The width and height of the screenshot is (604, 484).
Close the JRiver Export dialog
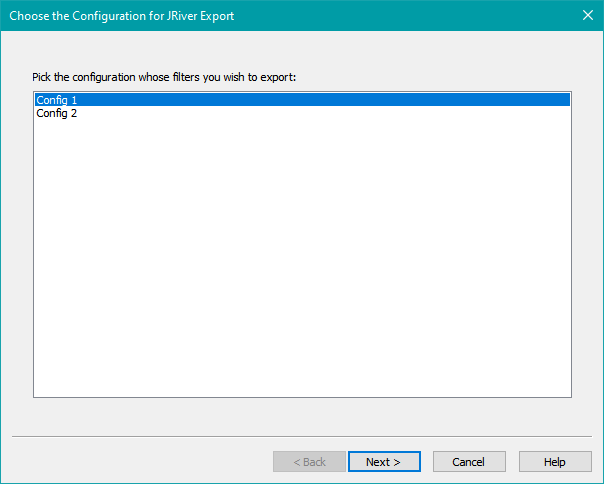588,15
